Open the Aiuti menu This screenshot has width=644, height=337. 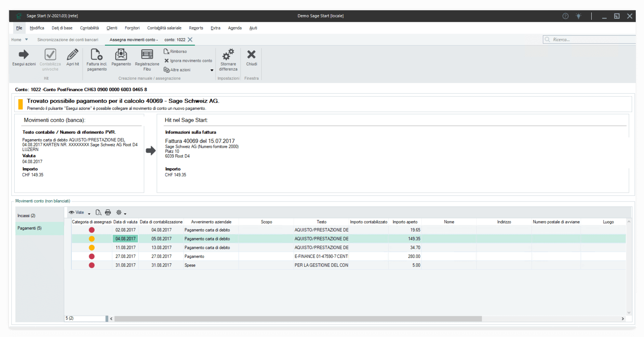click(x=253, y=28)
